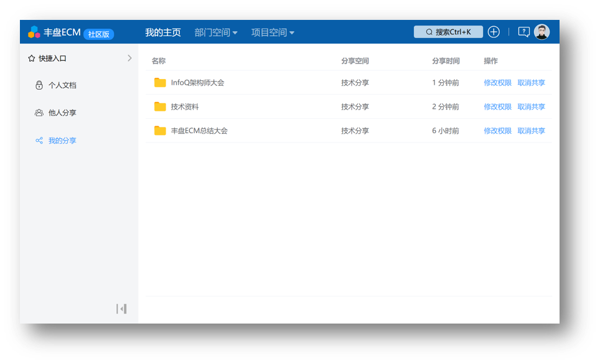Click 修改权限 for 技术资料
Screen dimensions: 600x364
point(497,106)
